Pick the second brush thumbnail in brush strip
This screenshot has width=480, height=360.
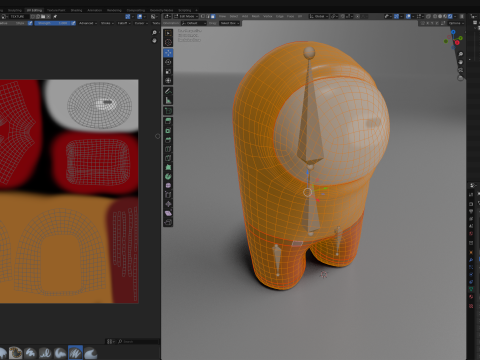[15, 353]
